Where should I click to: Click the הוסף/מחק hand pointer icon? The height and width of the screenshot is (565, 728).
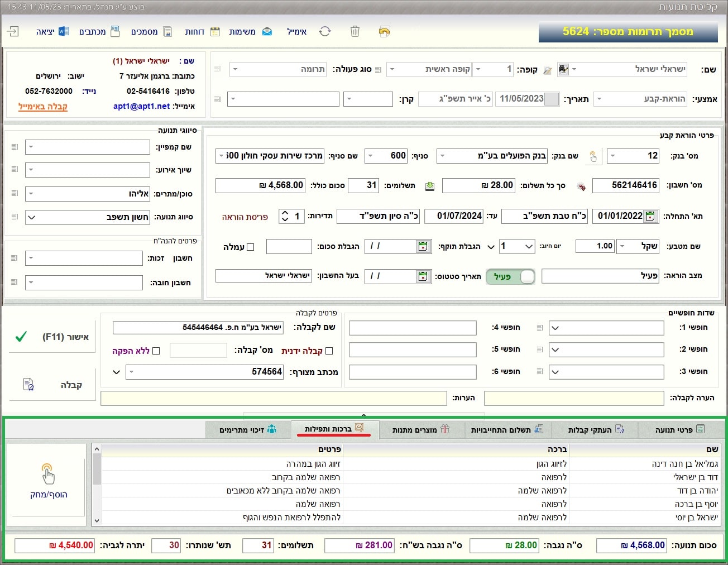[x=48, y=475]
